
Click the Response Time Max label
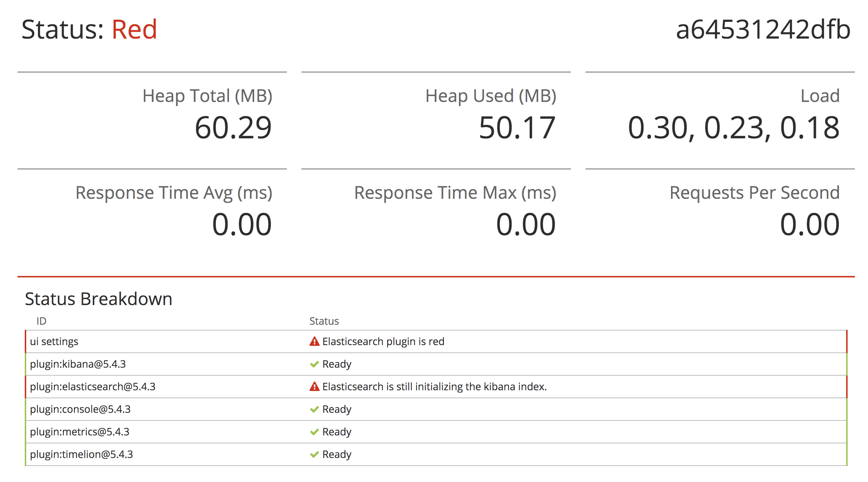click(x=455, y=193)
